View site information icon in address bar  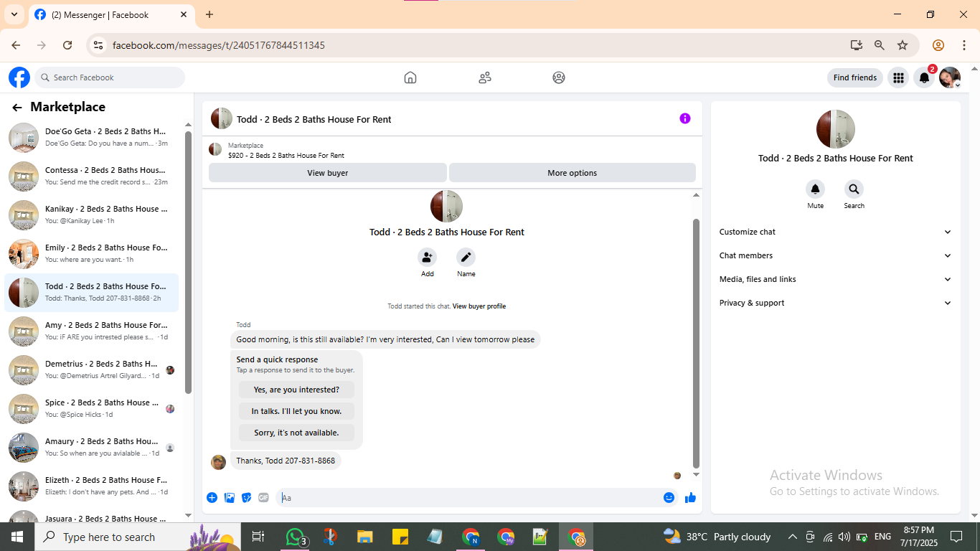(98, 45)
